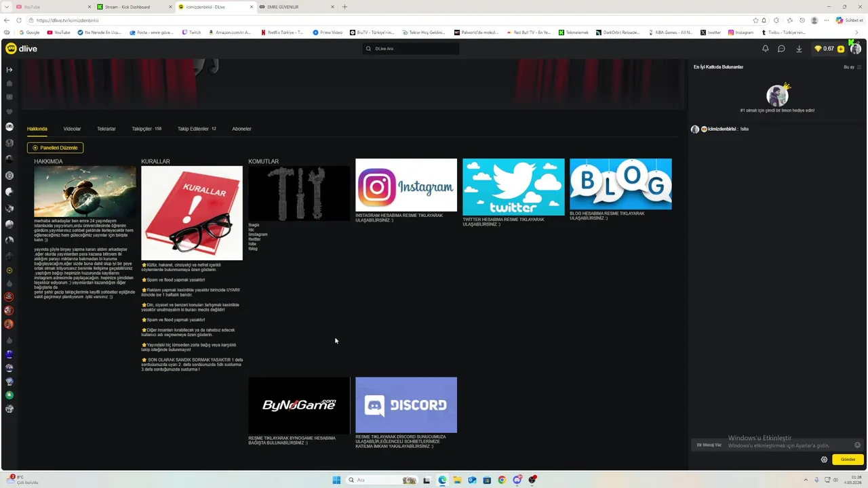Click the Windows Start button
The width and height of the screenshot is (868, 488).
pyautogui.click(x=336, y=480)
